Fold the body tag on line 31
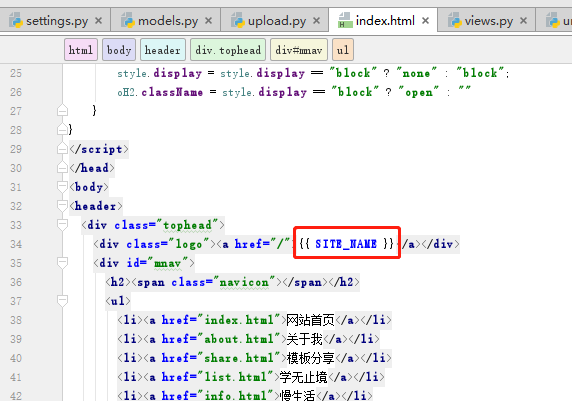The height and width of the screenshot is (401, 572). pos(62,186)
